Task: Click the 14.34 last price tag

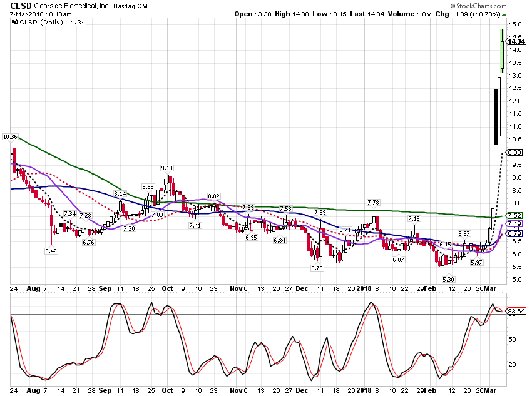Action: tap(516, 41)
